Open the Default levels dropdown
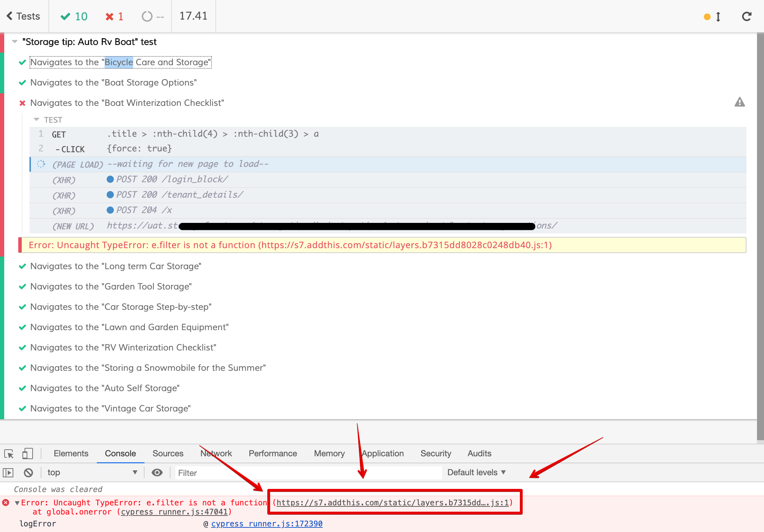This screenshot has height=532, width=764. point(476,473)
